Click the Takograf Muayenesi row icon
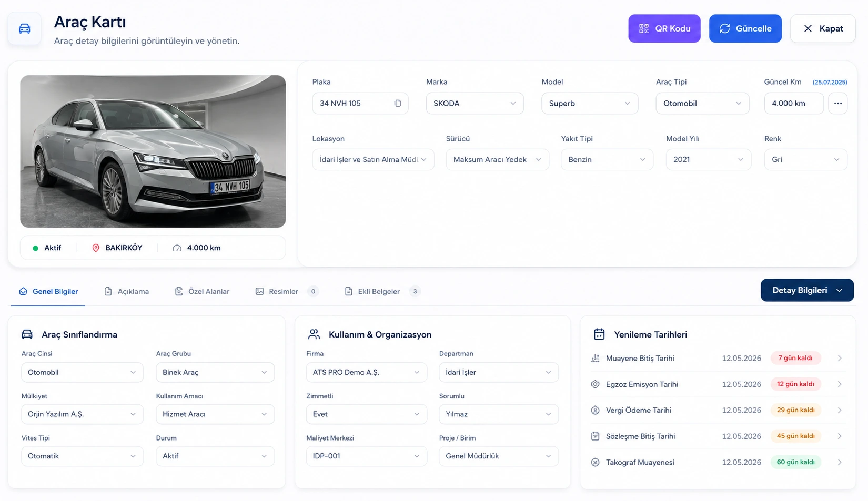This screenshot has width=868, height=501. click(595, 463)
